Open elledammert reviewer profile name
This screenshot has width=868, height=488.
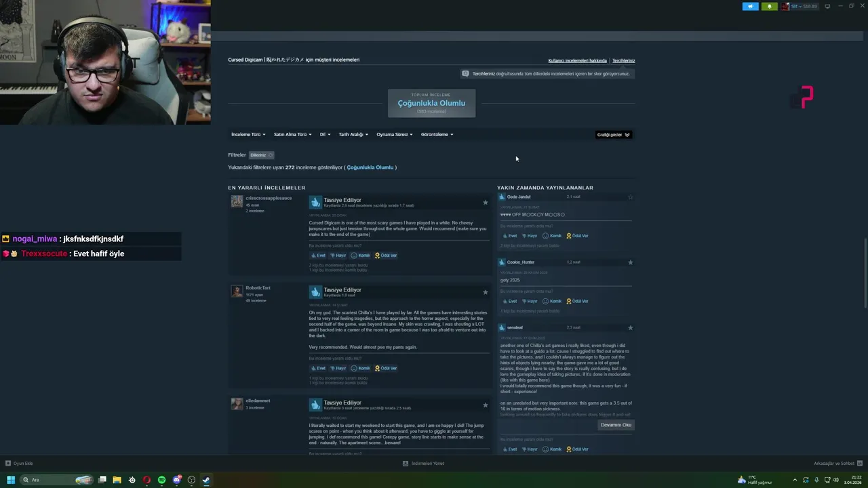(x=258, y=401)
